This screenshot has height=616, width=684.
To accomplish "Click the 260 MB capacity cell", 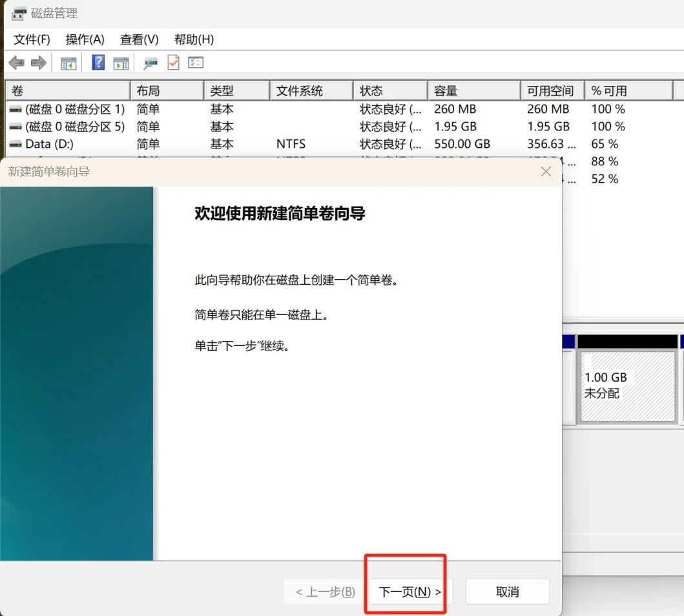I will 455,109.
